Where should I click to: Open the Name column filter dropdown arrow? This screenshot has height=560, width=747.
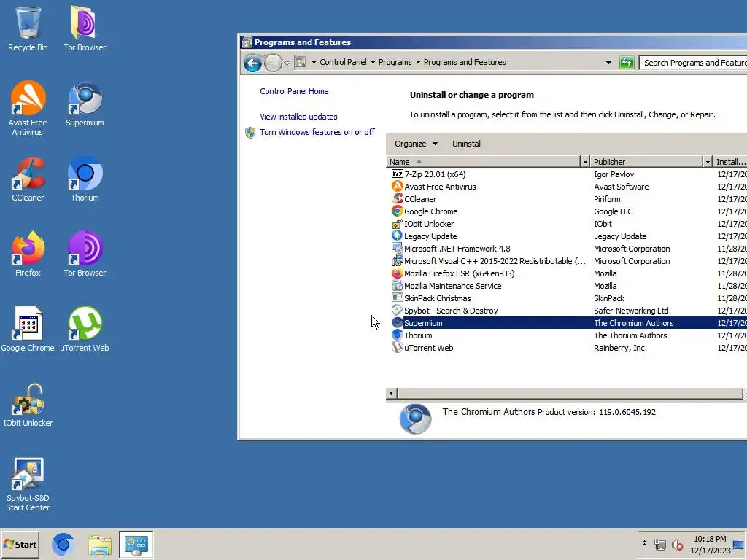[x=585, y=162]
